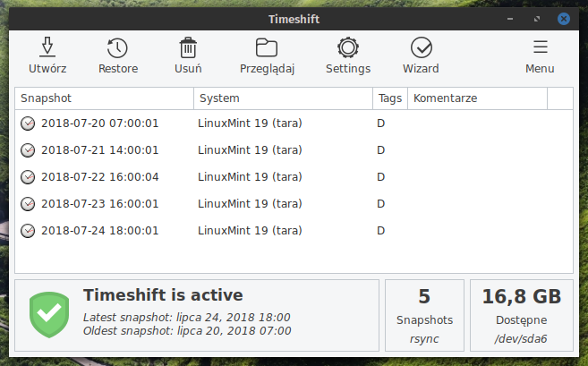
Task: Launch the Wizard checkmark icon
Action: [422, 47]
